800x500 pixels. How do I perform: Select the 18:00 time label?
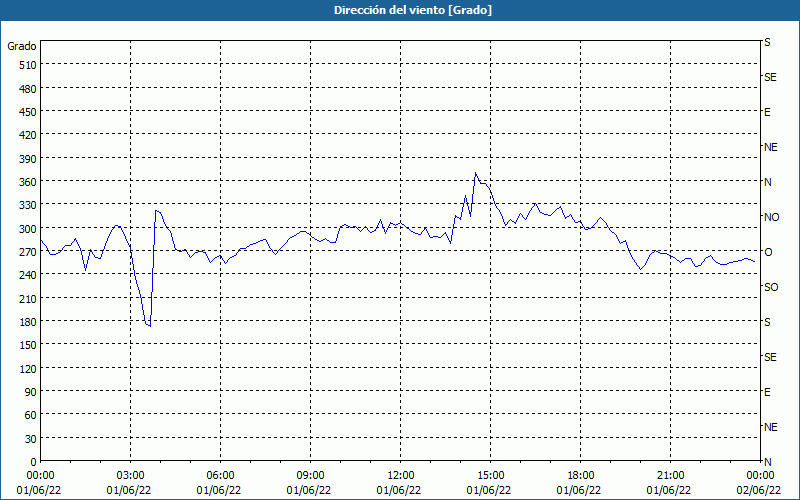581,476
